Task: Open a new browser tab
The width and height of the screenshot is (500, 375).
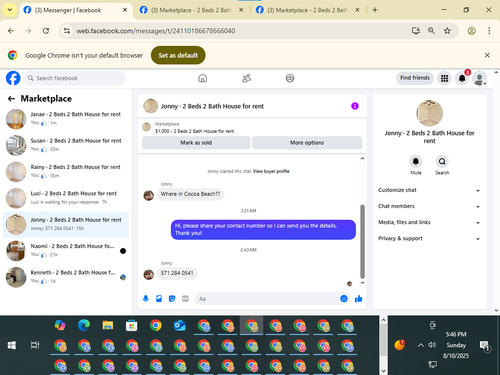Action: click(375, 10)
